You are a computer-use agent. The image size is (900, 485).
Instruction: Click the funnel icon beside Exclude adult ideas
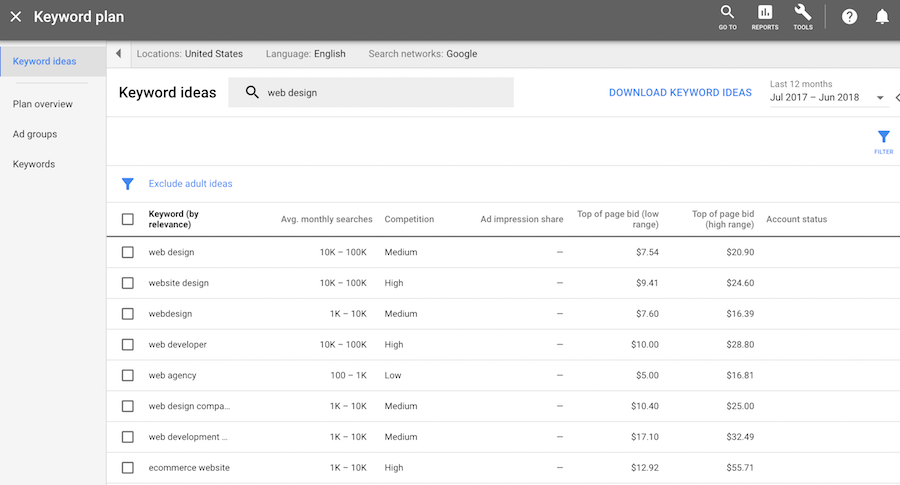(x=127, y=184)
